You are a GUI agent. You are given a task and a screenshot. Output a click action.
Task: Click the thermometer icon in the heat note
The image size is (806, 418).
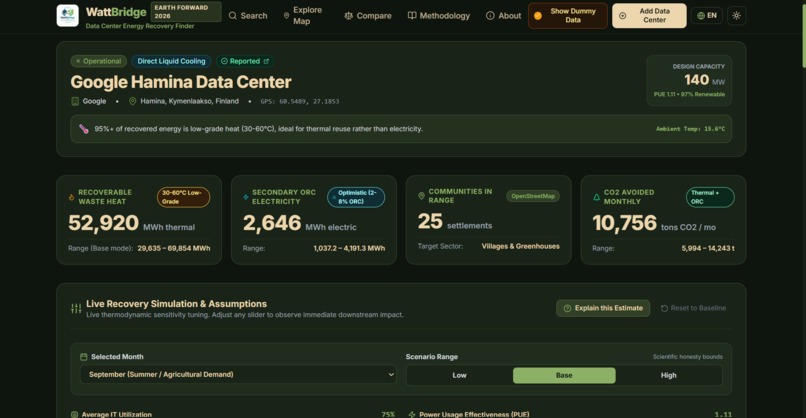(x=84, y=129)
